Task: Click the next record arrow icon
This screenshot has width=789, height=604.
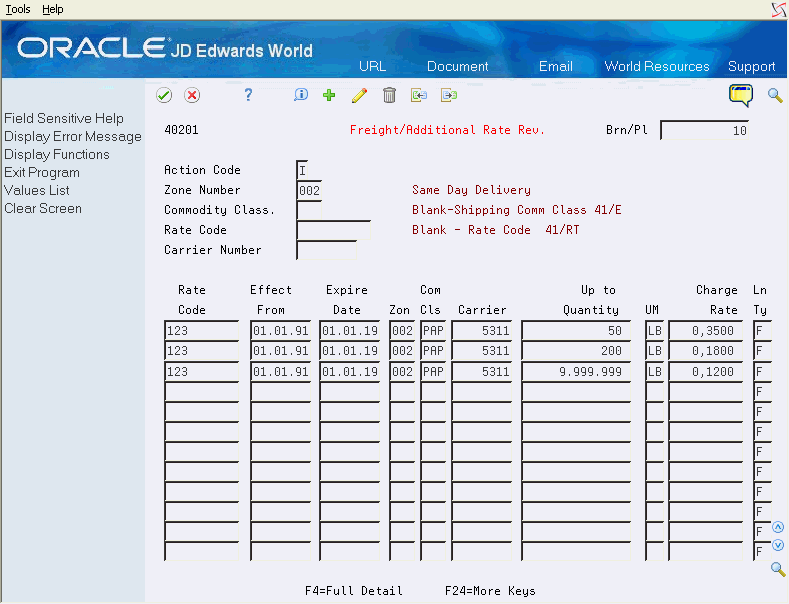Action: [449, 95]
